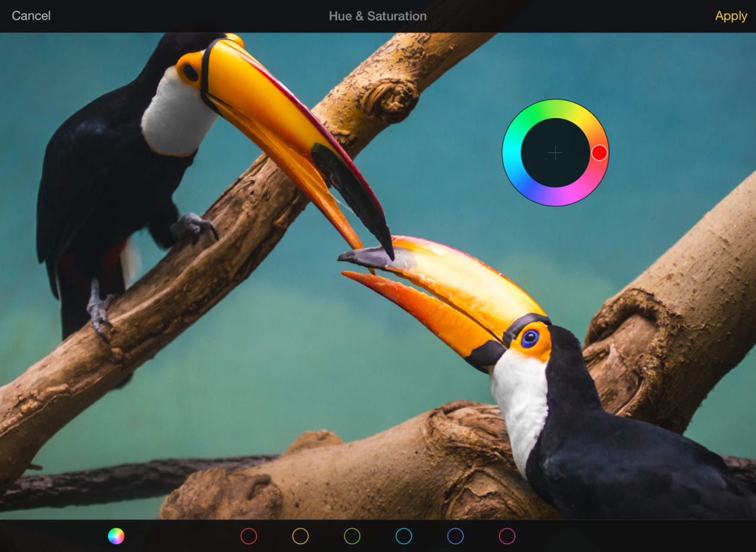Click Cancel to discard hue changes
The height and width of the screenshot is (552, 756).
pos(31,16)
